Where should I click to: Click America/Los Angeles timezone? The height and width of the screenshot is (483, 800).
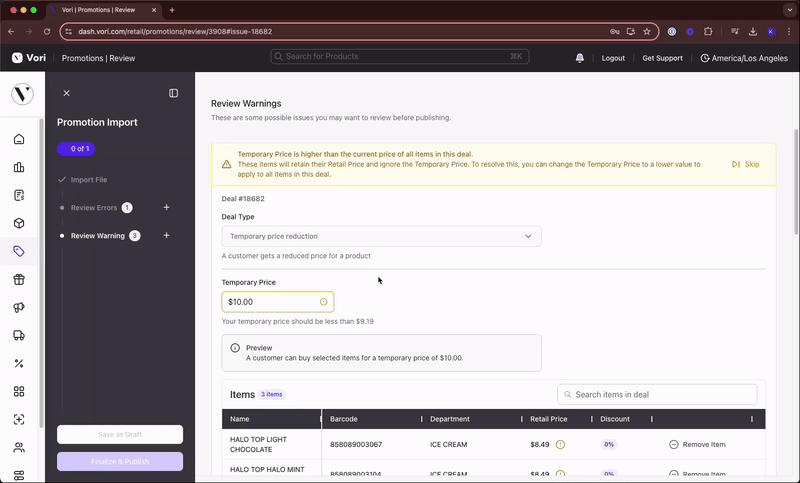[x=744, y=58]
